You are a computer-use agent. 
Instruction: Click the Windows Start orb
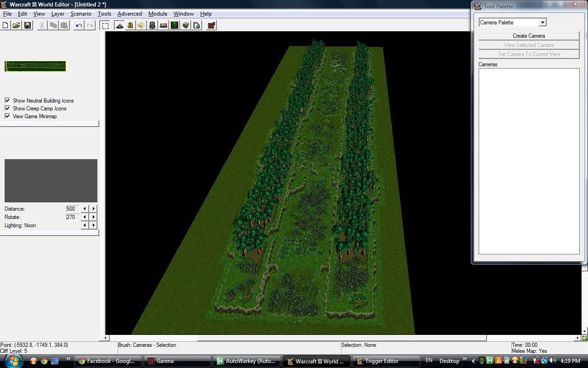[x=13, y=361]
